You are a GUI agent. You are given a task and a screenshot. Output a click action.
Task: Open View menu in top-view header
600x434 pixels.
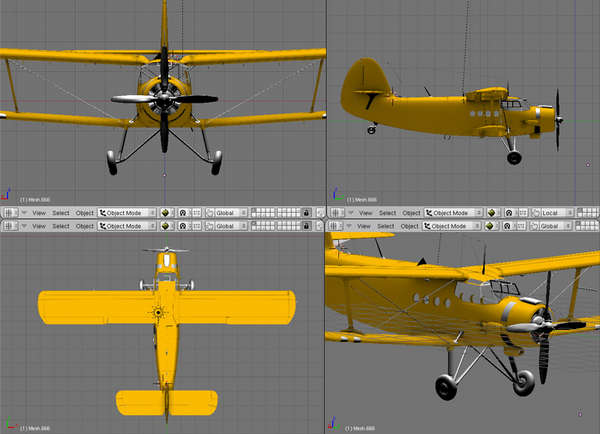tap(39, 226)
